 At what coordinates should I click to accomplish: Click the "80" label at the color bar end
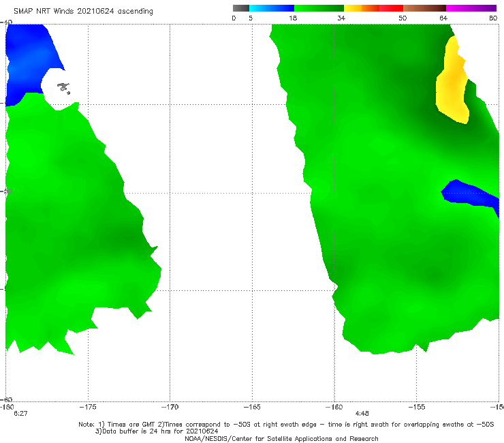[493, 18]
